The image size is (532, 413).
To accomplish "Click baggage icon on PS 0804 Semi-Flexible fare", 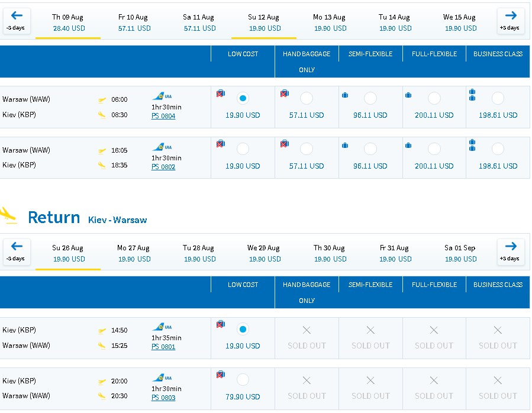I will point(345,95).
